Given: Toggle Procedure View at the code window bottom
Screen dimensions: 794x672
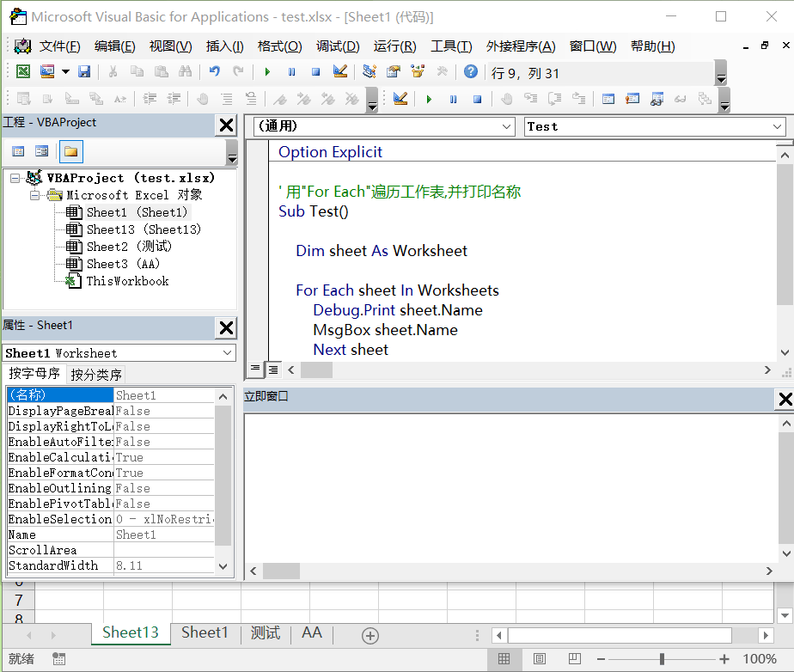Looking at the screenshot, I should tap(255, 368).
